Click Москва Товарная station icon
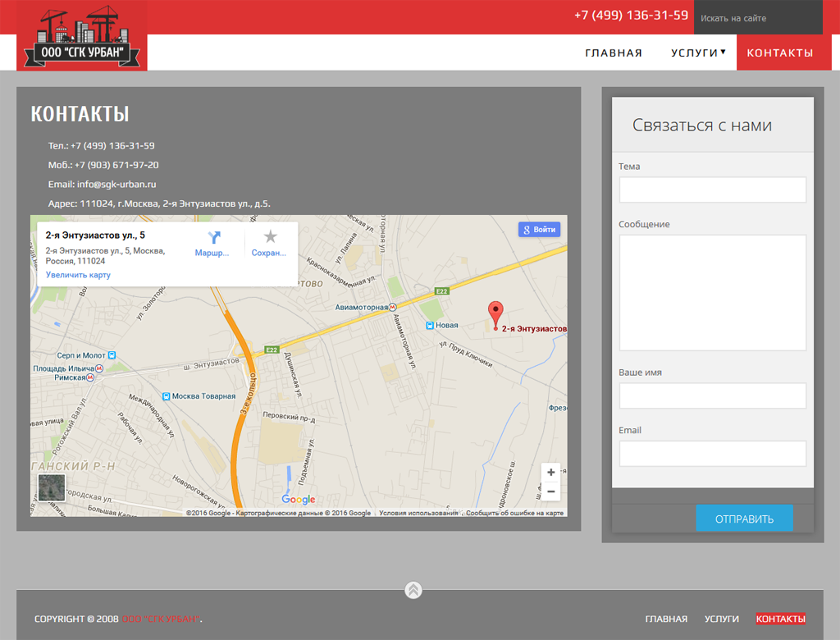Viewport: 840px width, 640px height. [166, 396]
